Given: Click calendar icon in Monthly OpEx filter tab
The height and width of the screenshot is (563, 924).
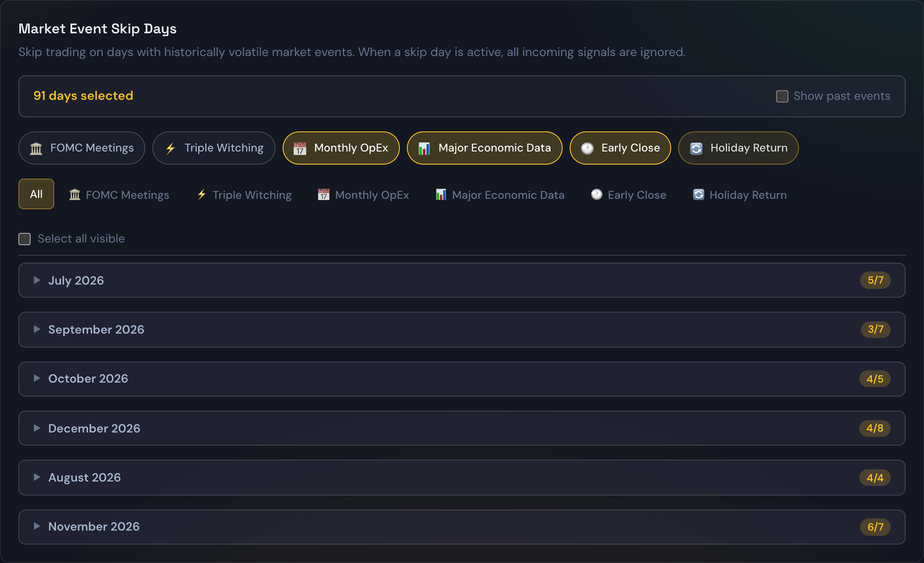Looking at the screenshot, I should pyautogui.click(x=323, y=195).
